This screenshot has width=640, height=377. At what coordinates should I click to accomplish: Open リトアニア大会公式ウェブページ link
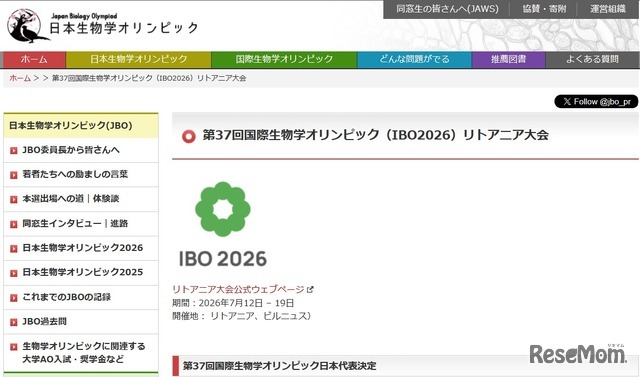point(238,289)
